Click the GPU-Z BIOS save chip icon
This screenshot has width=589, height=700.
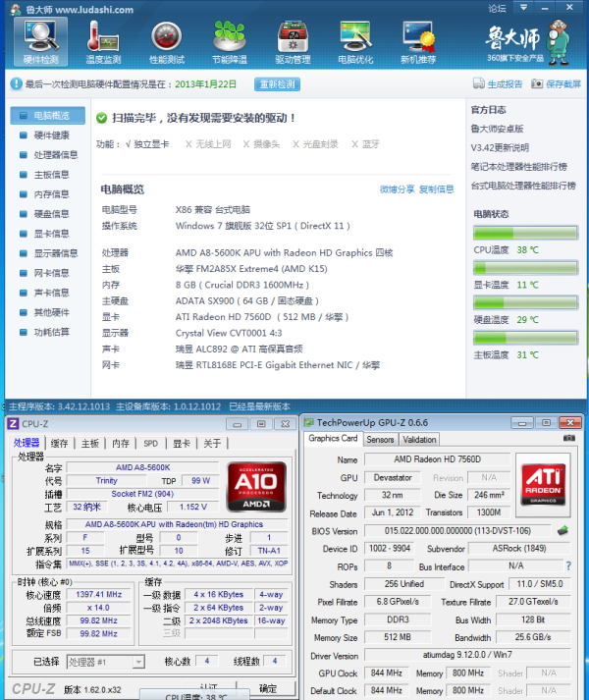(x=562, y=531)
